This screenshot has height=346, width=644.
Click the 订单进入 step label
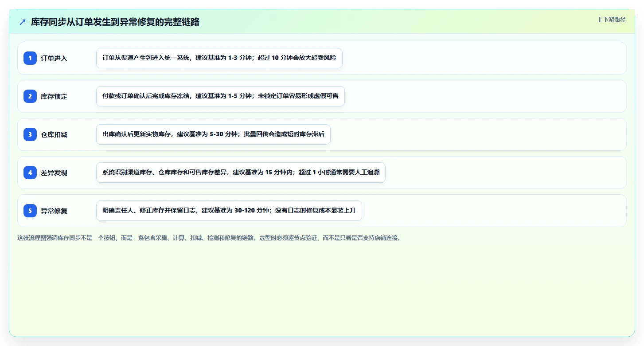pos(54,58)
